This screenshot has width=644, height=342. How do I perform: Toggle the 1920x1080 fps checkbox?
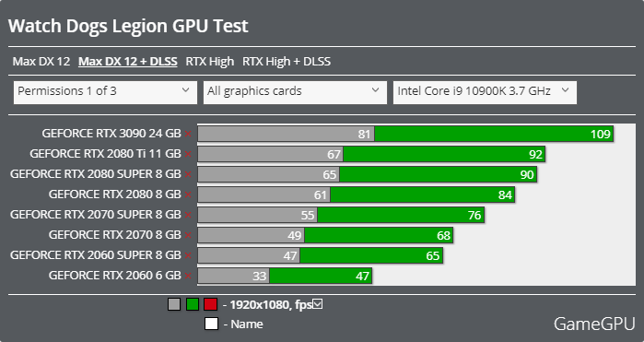click(318, 304)
